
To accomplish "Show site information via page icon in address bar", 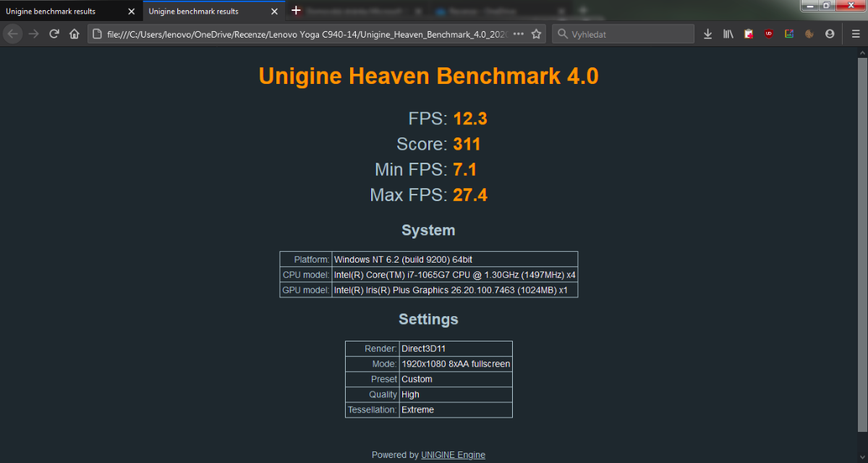I will (98, 34).
